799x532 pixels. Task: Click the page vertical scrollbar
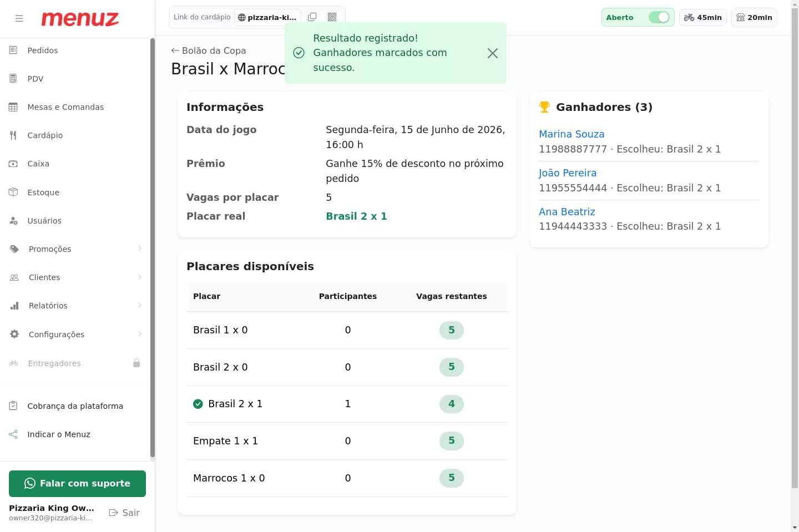795,249
